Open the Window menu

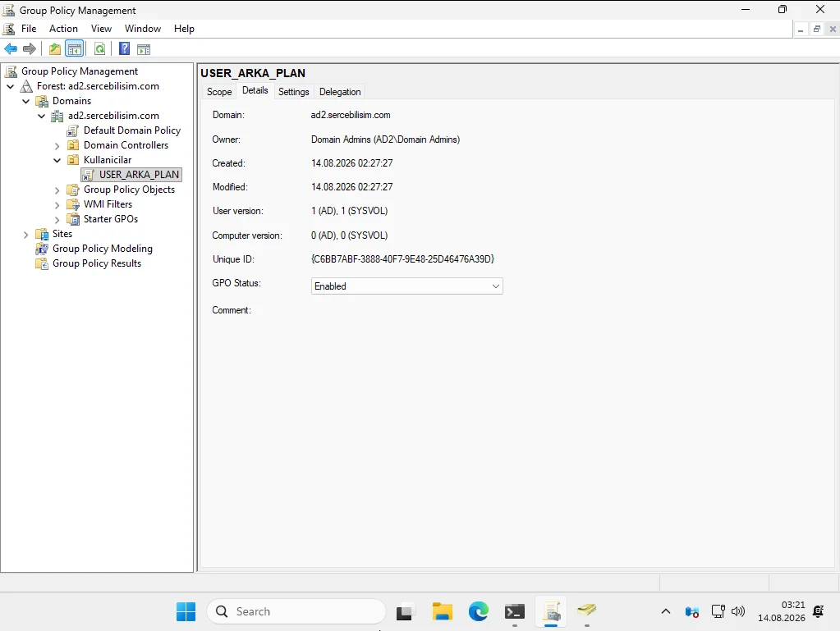pos(143,29)
